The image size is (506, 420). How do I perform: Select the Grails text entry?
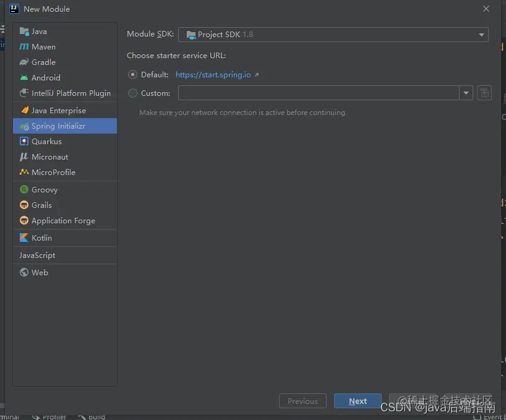tap(41, 205)
